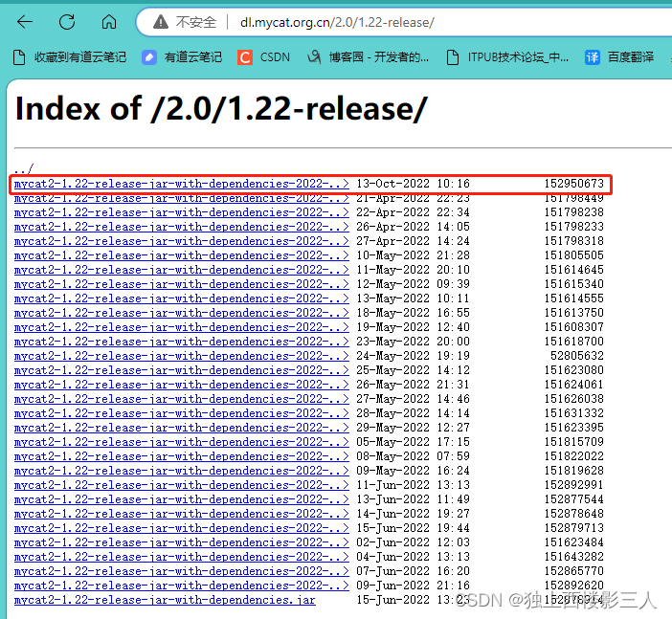
Task: Download the jar dated 13-Jun-2022 11:49
Action: pyautogui.click(x=181, y=499)
